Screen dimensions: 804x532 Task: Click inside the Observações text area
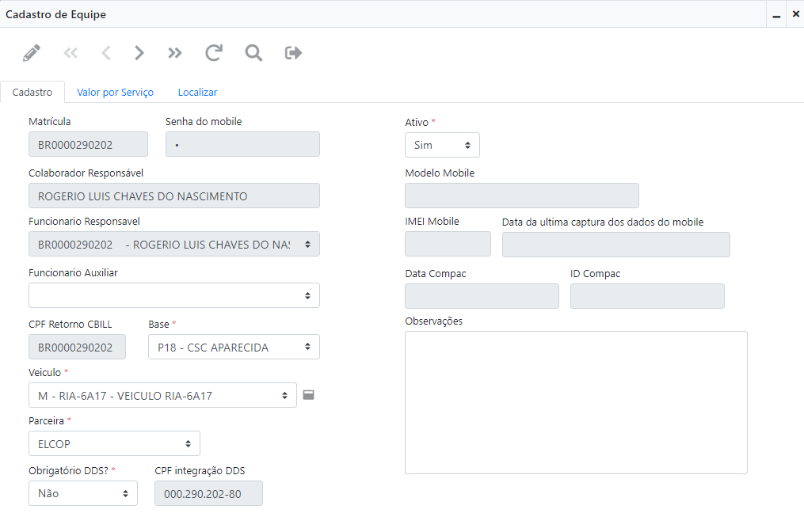pos(576,402)
